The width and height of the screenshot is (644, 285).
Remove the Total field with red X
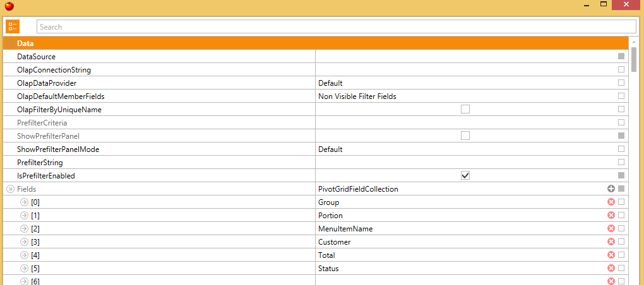(x=611, y=255)
